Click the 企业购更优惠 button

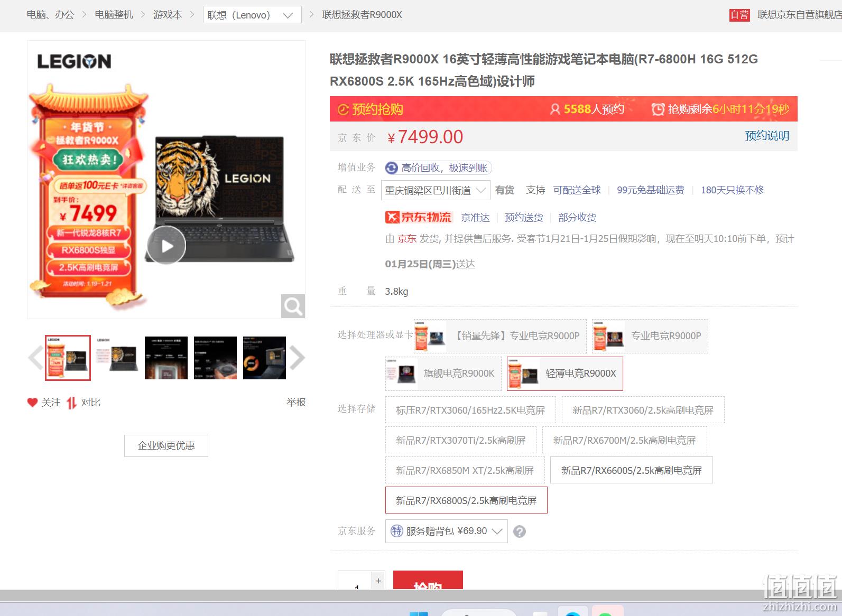coord(166,446)
